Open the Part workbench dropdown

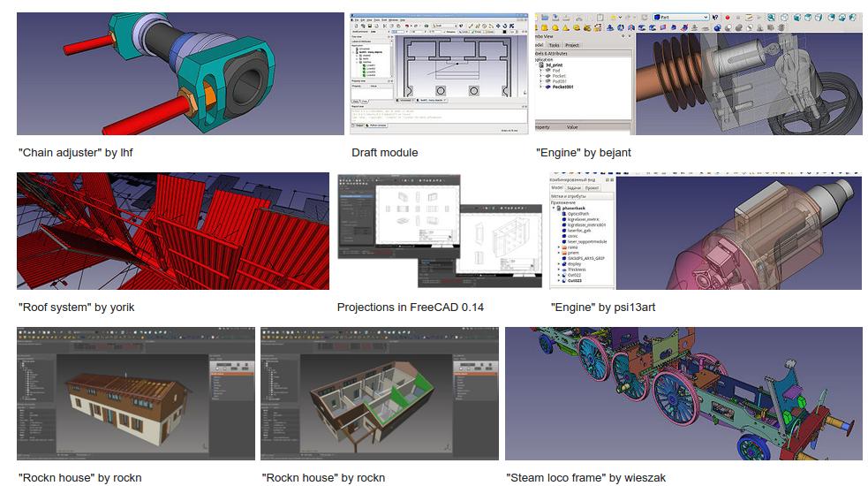[681, 18]
